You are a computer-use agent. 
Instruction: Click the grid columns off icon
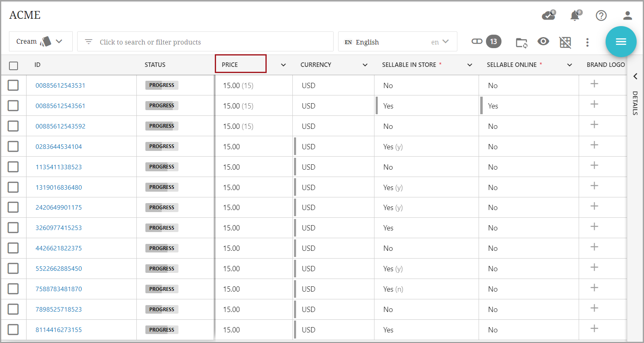coord(565,42)
